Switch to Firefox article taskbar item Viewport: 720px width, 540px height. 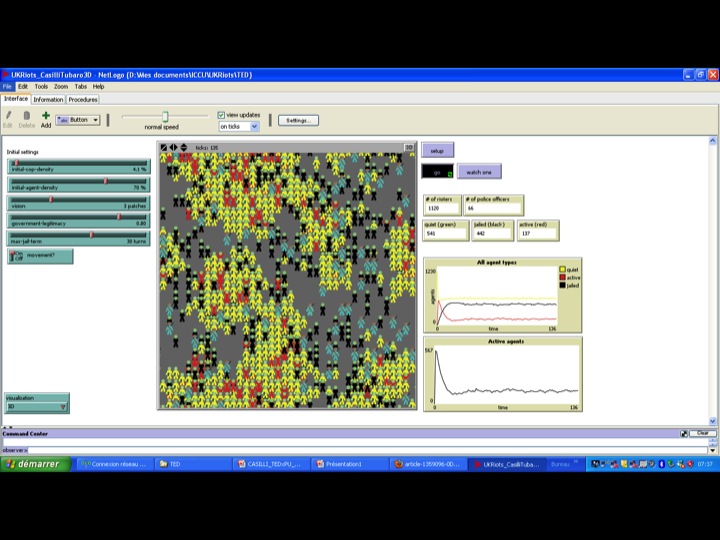tap(428, 464)
